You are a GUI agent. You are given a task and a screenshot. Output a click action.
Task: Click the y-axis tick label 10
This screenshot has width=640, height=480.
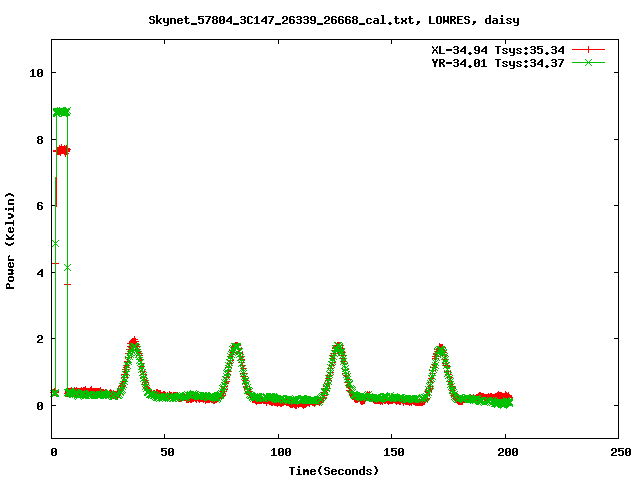pos(36,73)
